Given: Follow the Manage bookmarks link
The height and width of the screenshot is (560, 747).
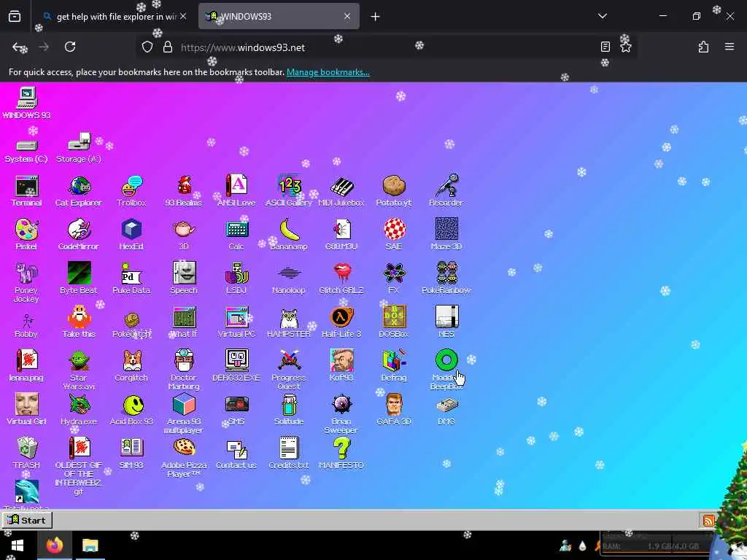Looking at the screenshot, I should 328,72.
